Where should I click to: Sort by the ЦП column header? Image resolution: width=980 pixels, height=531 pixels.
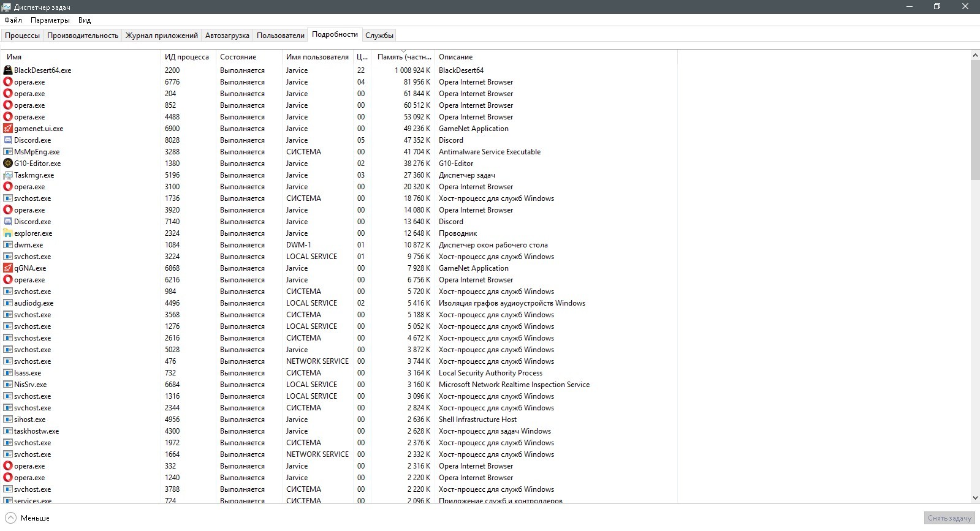362,57
